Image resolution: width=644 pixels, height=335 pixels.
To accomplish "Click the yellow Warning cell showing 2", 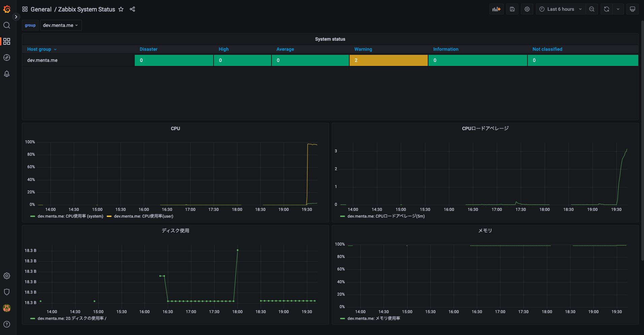I will [388, 61].
